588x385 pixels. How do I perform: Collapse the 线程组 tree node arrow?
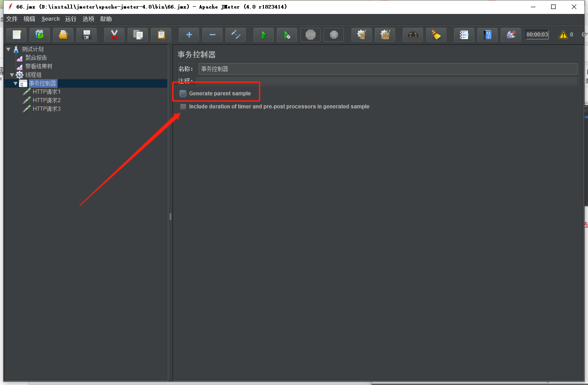pyautogui.click(x=12, y=75)
